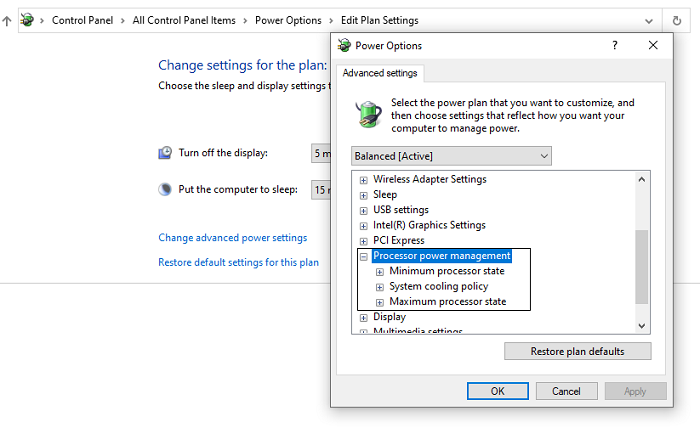Image resolution: width=700 pixels, height=428 pixels.
Task: Collapse Processor power management node
Action: [364, 256]
